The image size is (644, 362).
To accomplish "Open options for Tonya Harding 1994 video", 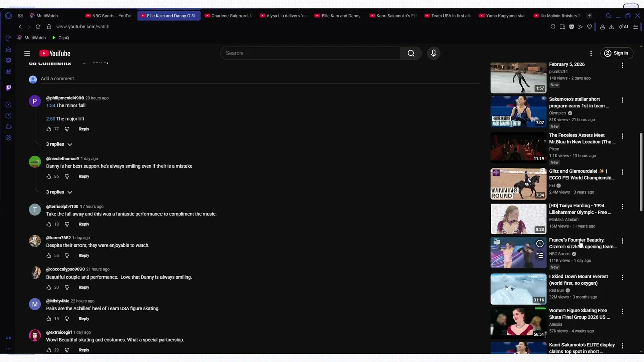I will pyautogui.click(x=622, y=207).
